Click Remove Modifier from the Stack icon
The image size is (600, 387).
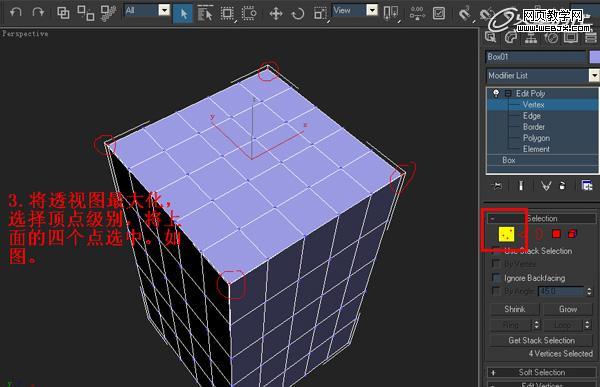click(x=562, y=186)
